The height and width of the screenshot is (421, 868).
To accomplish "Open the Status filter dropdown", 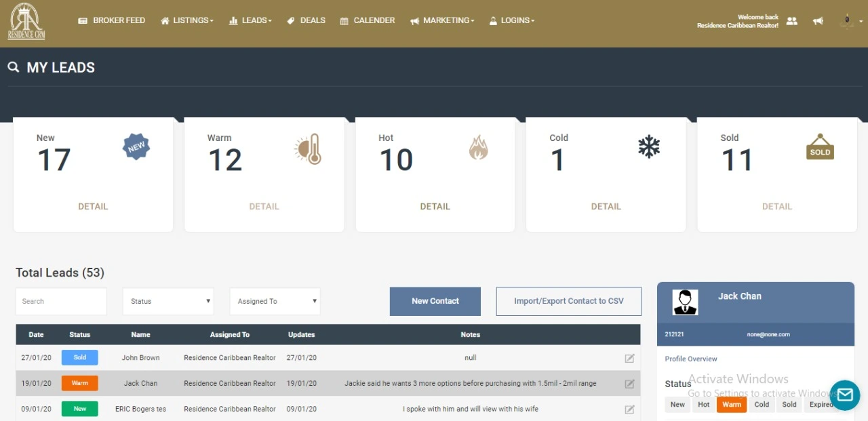I will click(168, 302).
